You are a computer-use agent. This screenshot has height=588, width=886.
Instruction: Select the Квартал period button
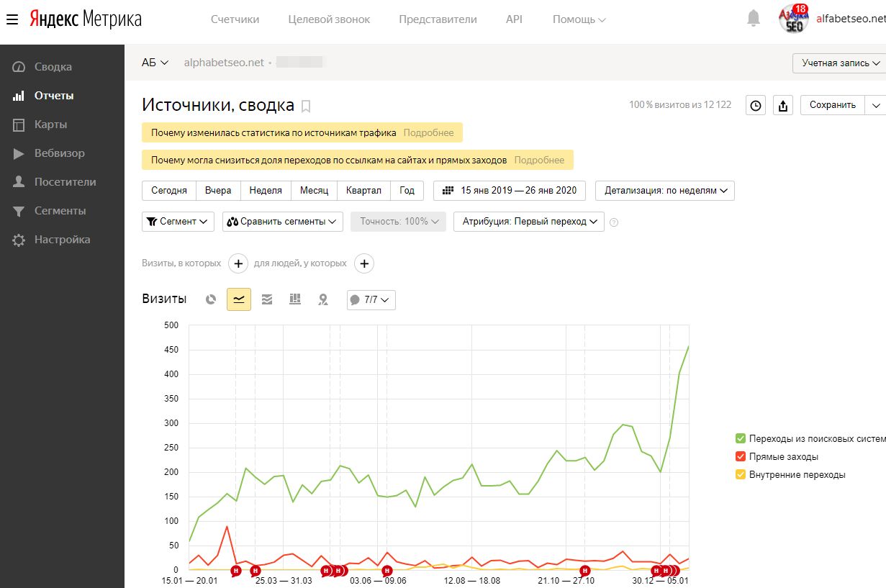click(x=363, y=191)
